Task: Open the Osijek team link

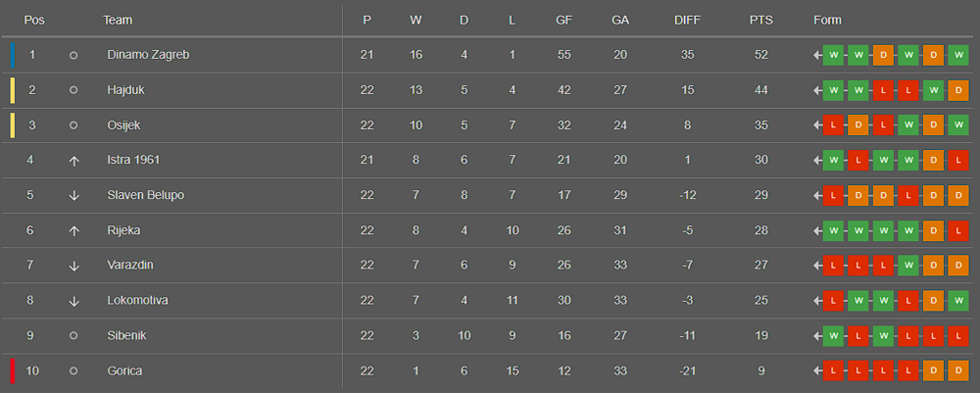Action: click(x=123, y=125)
